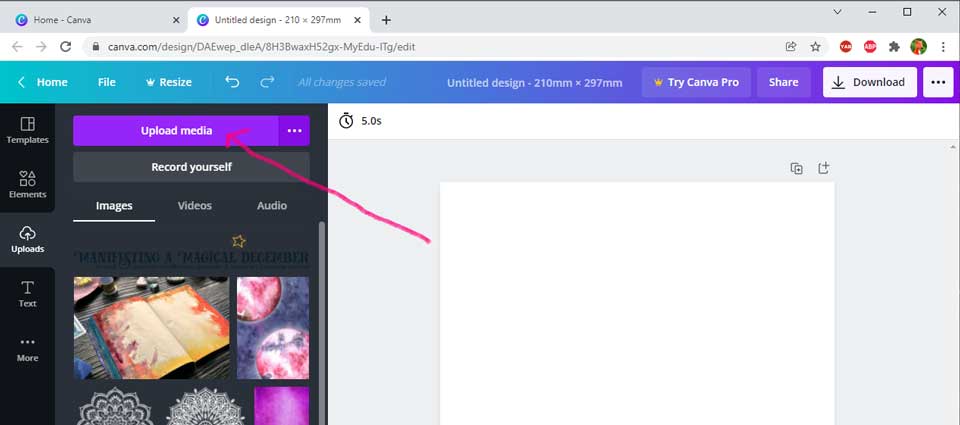Open the Text sidebar panel
Image resolution: width=960 pixels, height=425 pixels.
click(x=28, y=294)
